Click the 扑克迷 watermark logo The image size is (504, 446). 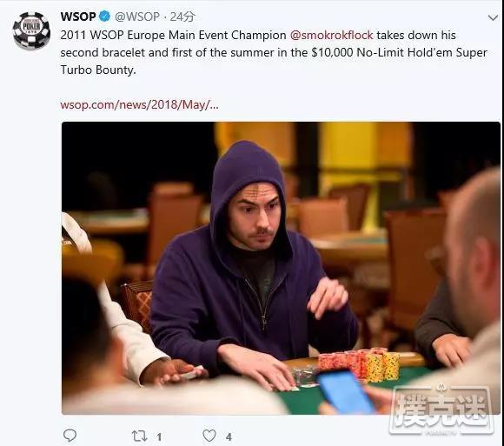[441, 409]
